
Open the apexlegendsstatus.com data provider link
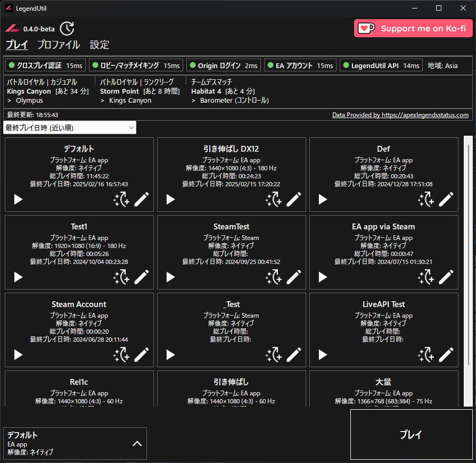400,115
